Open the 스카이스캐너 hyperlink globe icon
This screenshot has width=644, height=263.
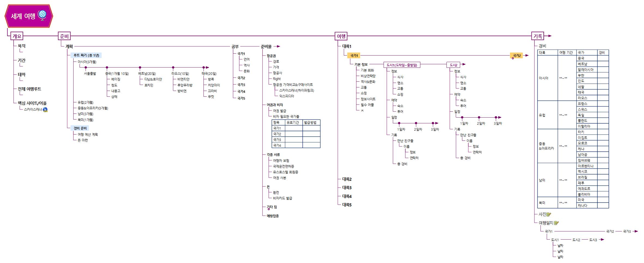tap(45, 110)
